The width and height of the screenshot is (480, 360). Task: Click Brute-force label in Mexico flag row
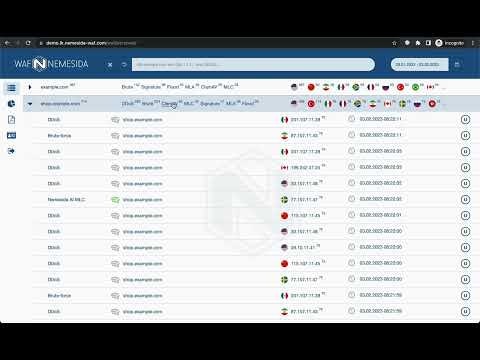(x=59, y=296)
